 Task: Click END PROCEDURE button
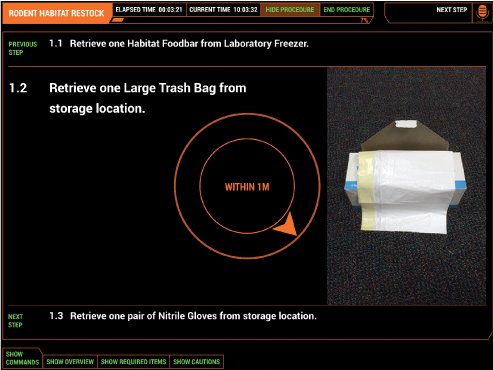click(347, 10)
